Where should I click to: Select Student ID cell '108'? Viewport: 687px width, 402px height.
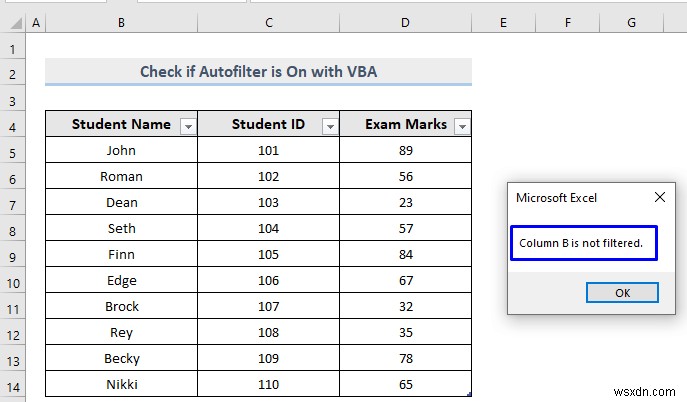coord(269,332)
